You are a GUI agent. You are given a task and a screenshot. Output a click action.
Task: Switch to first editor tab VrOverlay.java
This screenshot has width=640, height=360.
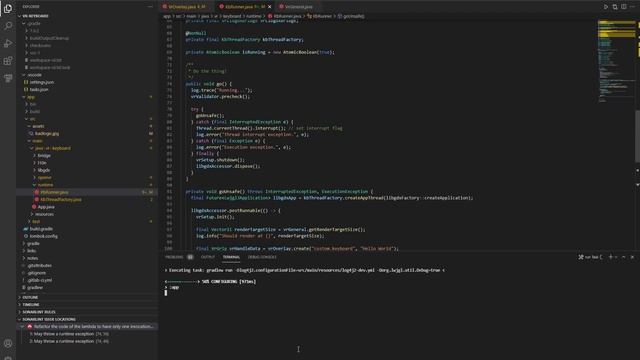pyautogui.click(x=187, y=7)
